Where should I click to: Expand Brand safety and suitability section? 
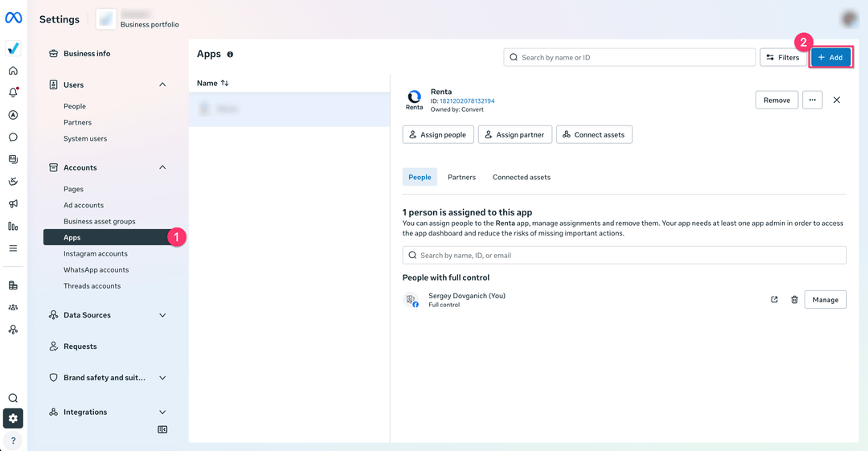click(x=162, y=378)
